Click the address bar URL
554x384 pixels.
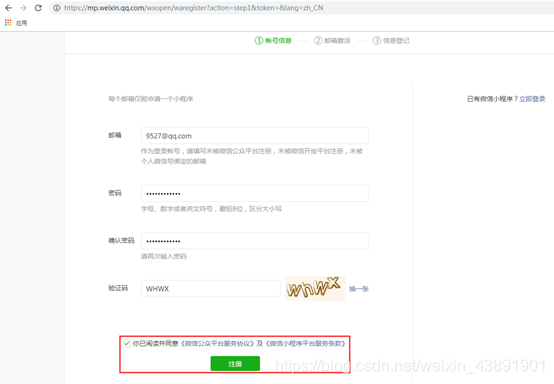pos(194,8)
